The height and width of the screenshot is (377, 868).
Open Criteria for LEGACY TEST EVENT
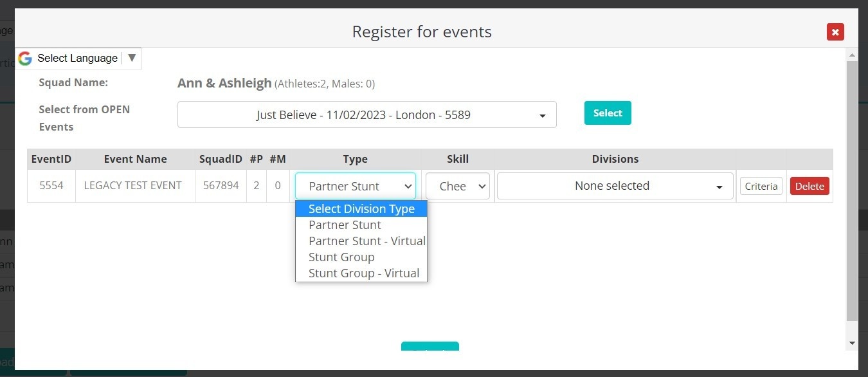point(761,186)
